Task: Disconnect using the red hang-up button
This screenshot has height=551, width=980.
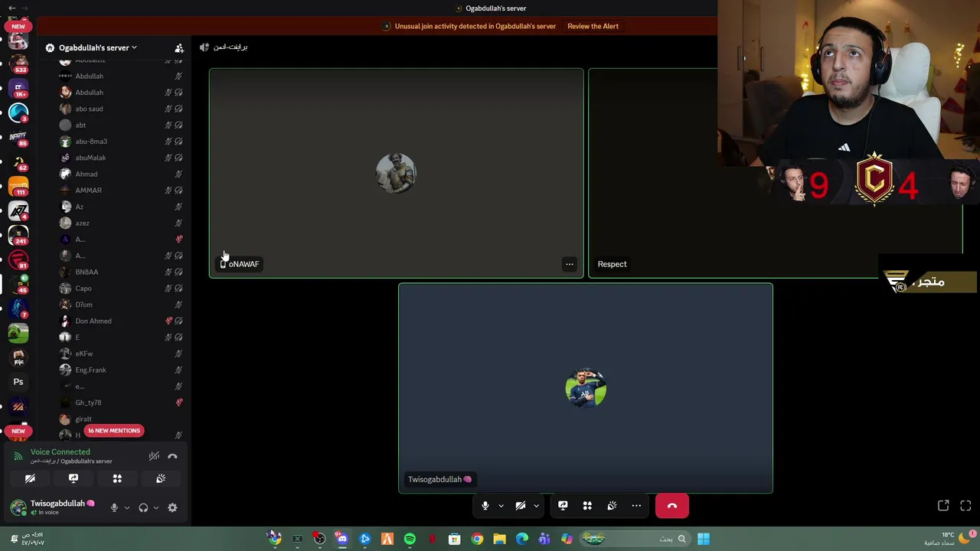Action: click(672, 506)
